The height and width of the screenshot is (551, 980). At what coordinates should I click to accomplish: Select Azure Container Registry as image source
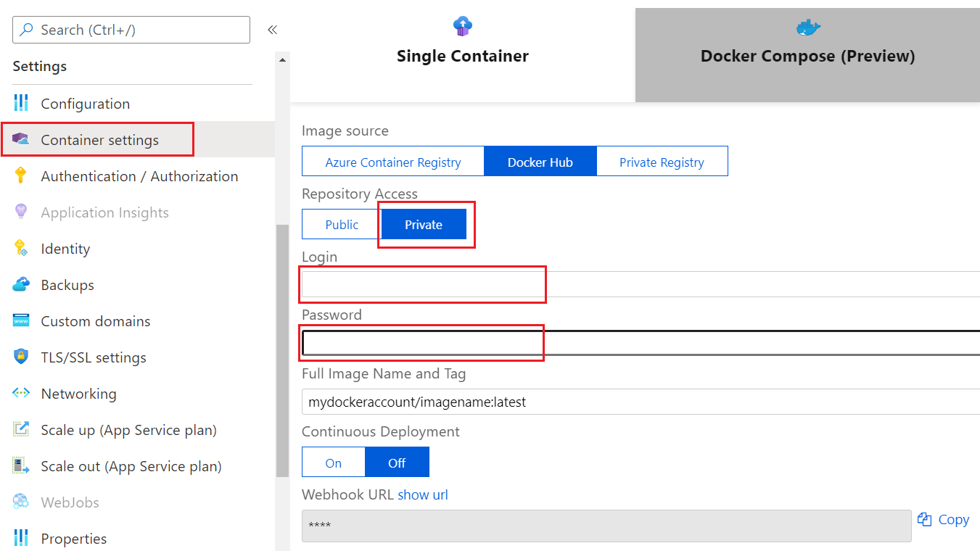(392, 161)
